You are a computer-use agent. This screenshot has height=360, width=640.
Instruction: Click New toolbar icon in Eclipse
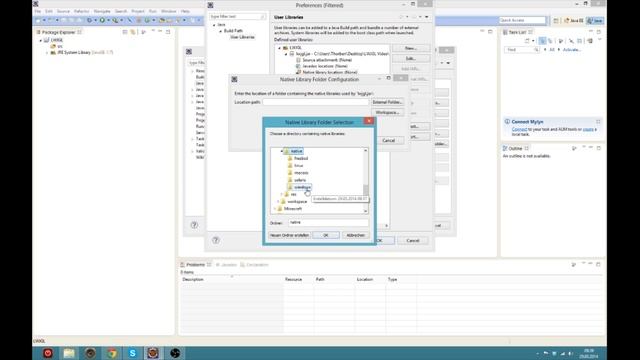(x=38, y=20)
